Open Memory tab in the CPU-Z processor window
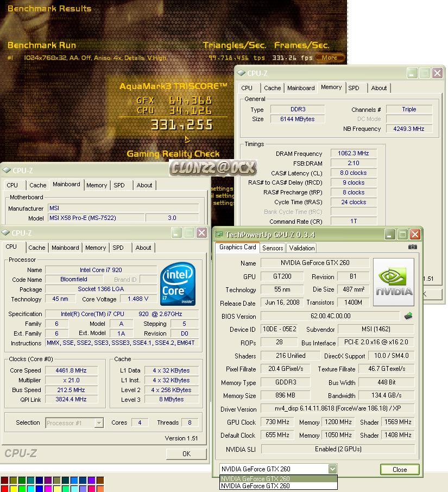 point(96,248)
